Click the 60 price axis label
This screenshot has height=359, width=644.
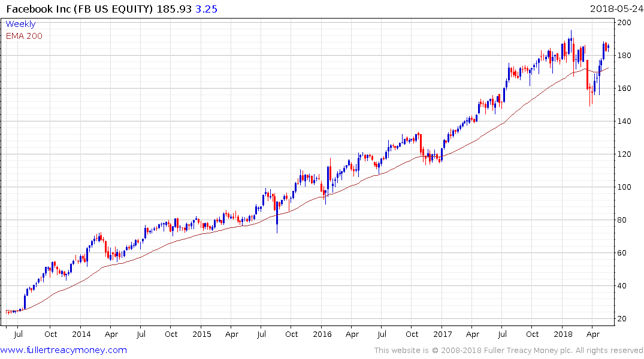pyautogui.click(x=622, y=252)
